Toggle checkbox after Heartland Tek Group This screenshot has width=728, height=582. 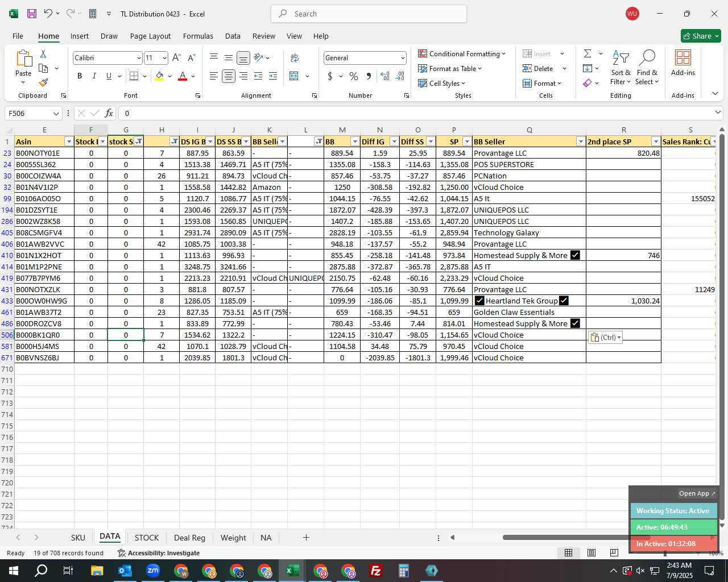(x=564, y=301)
